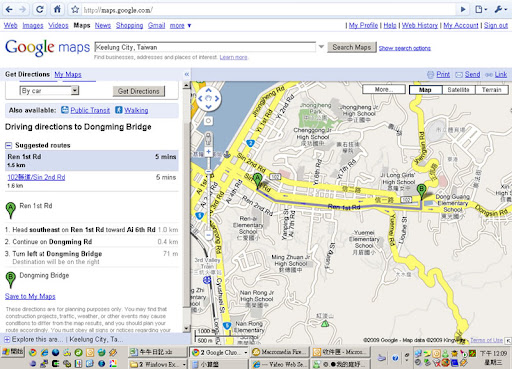Select the Map view type button

point(425,90)
